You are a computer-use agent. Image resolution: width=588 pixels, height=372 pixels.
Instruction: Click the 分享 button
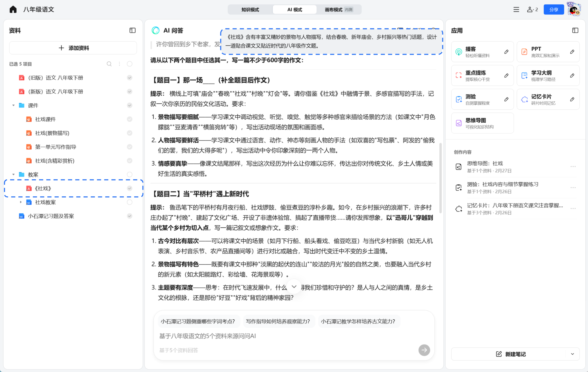click(x=554, y=9)
